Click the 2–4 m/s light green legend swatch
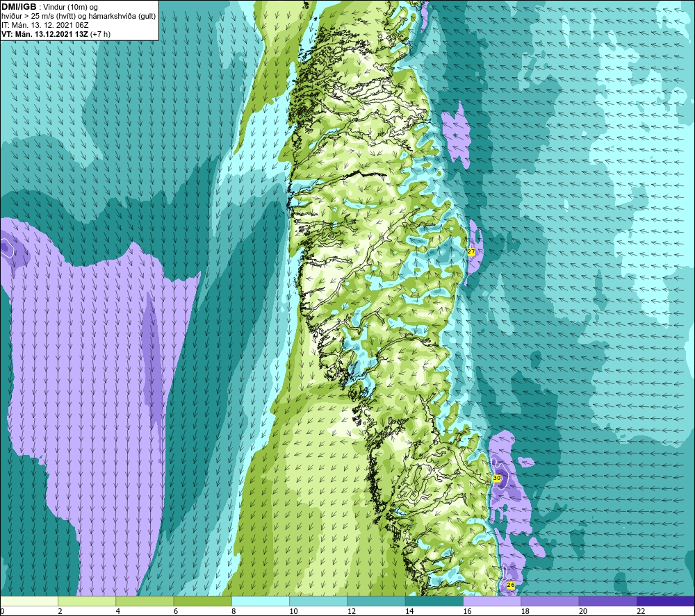 pos(87,601)
